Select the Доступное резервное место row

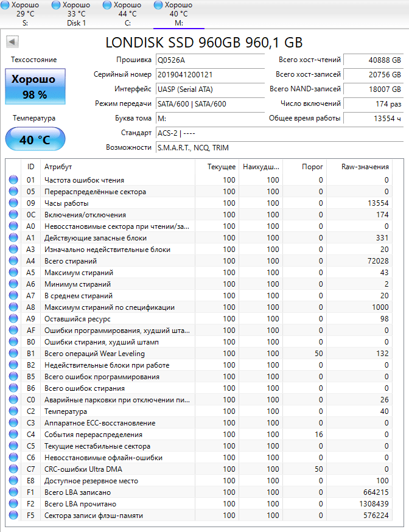(200, 480)
